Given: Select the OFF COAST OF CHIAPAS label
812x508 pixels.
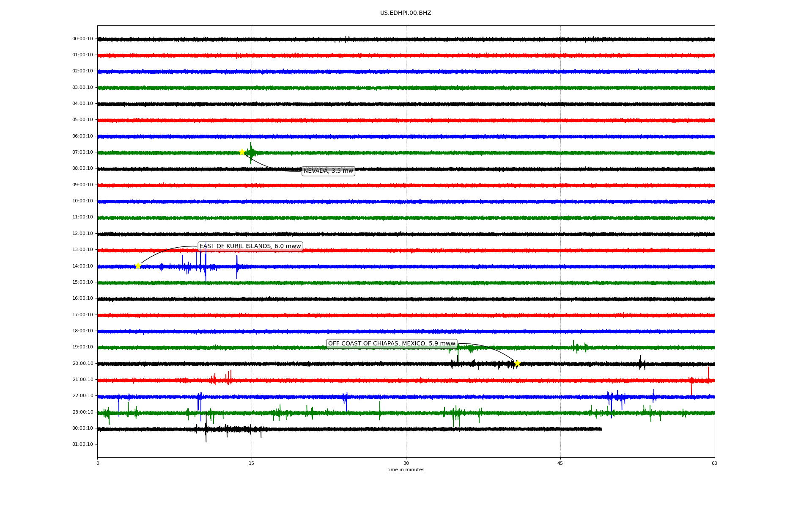Looking at the screenshot, I should coord(392,344).
